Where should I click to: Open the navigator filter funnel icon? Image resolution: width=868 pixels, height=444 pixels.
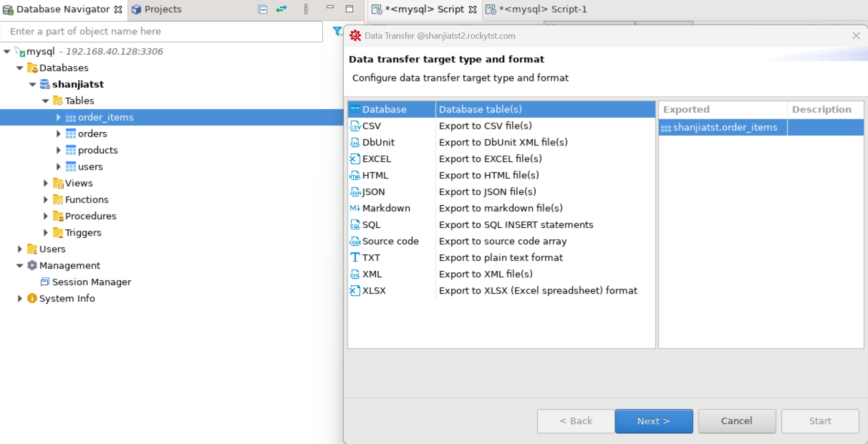(x=337, y=32)
